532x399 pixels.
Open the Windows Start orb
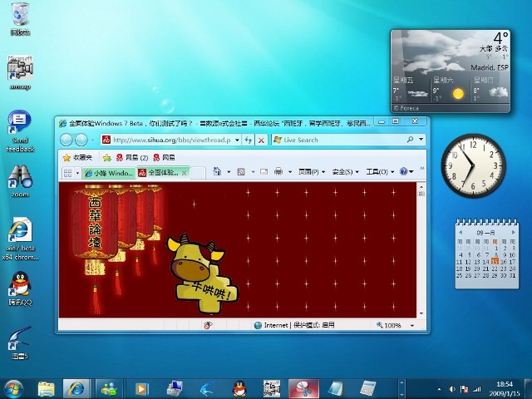[x=13, y=389]
